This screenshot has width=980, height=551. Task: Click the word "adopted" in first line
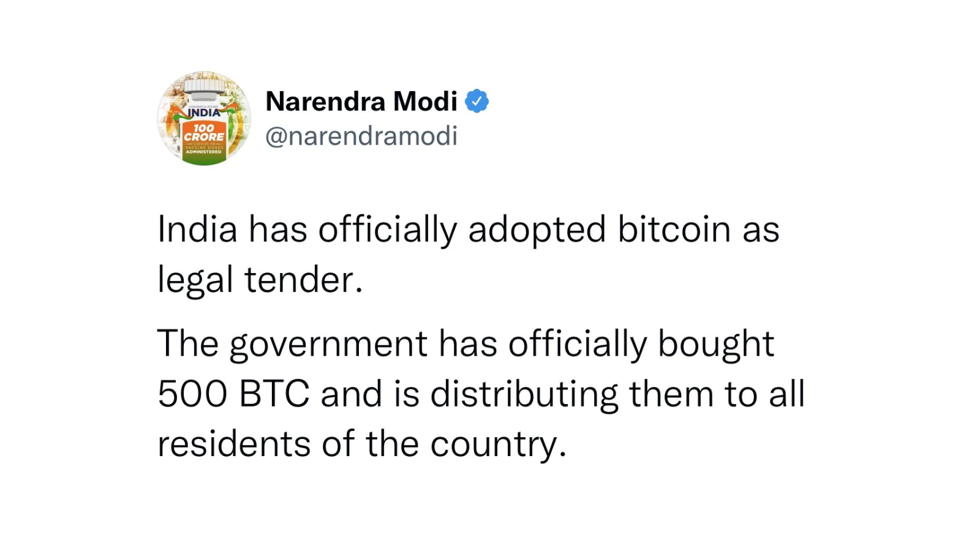tap(537, 231)
